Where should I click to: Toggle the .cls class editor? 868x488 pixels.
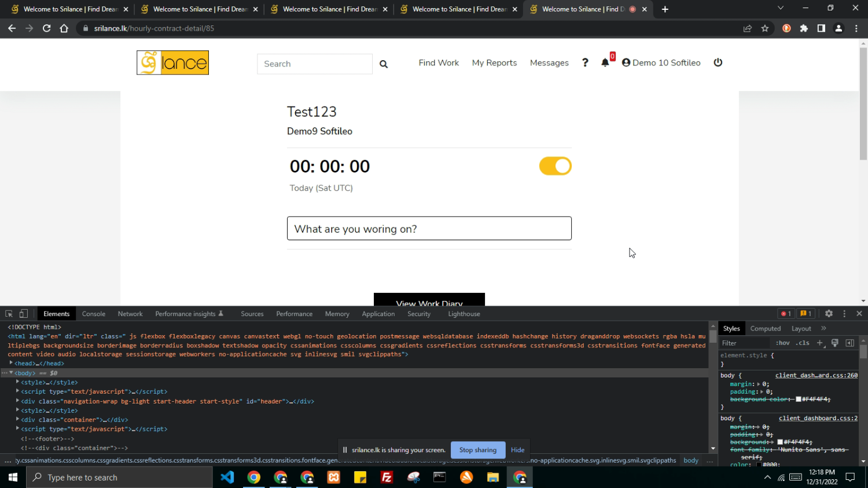tap(803, 343)
